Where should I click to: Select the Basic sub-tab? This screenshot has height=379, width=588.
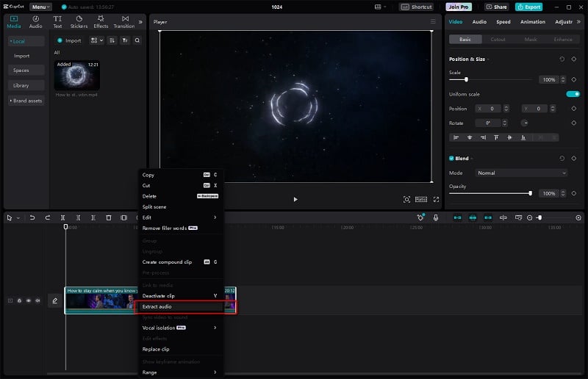tap(465, 40)
